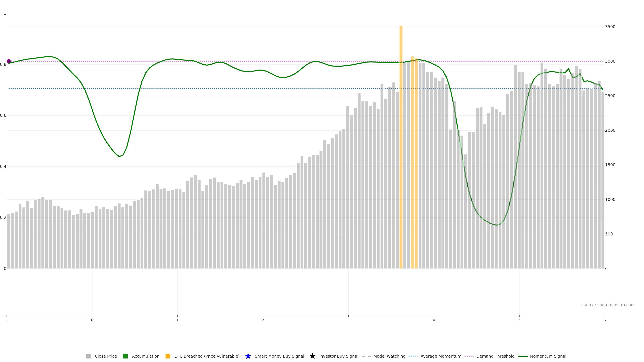
Task: Click the orange DTL Breached legend square
Action: [x=168, y=356]
